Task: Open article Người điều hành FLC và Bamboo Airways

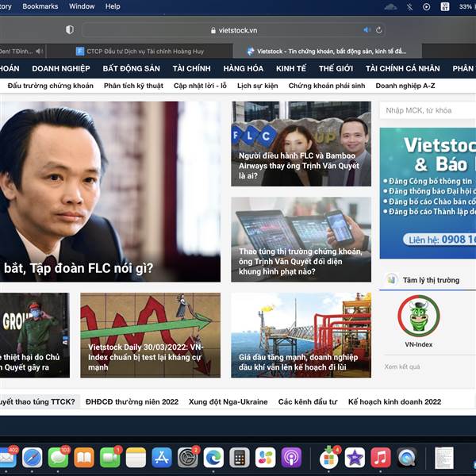Action: click(x=301, y=144)
